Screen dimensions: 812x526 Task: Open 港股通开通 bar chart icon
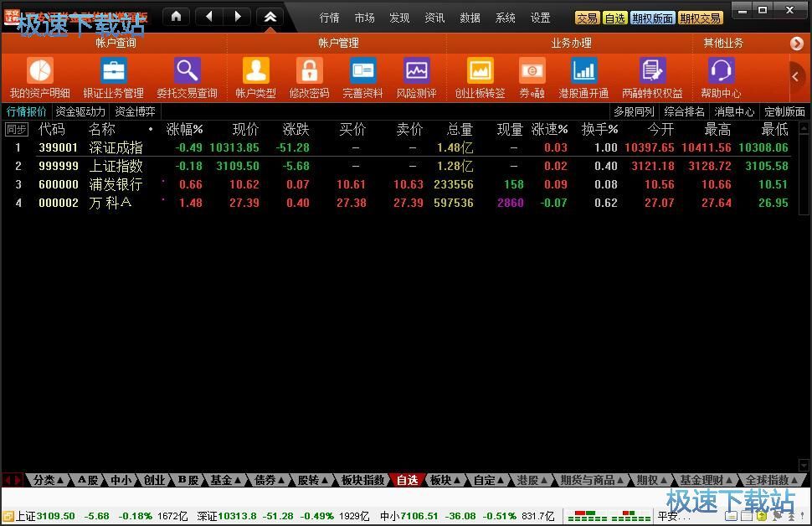click(583, 70)
